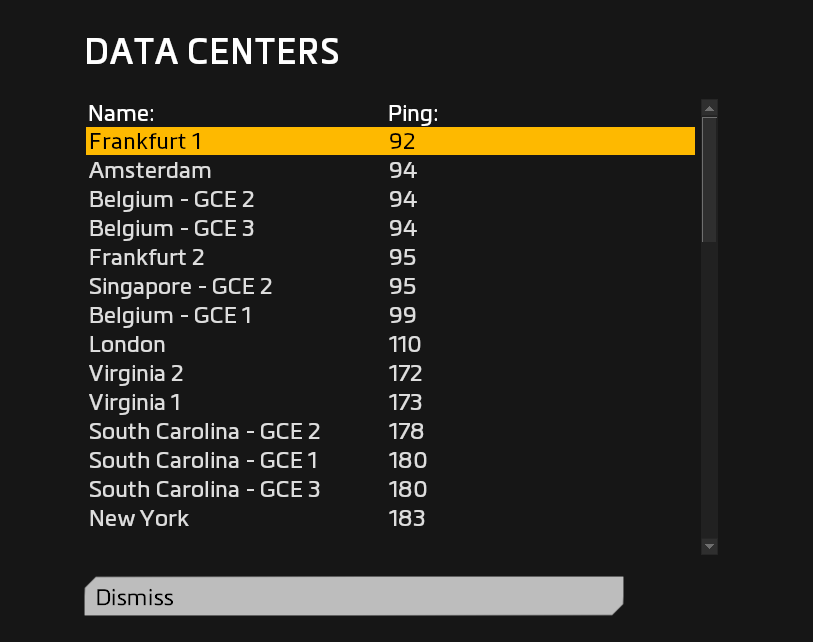This screenshot has height=642, width=813.
Task: Pick South Carolina - GCE 1 server
Action: point(203,461)
